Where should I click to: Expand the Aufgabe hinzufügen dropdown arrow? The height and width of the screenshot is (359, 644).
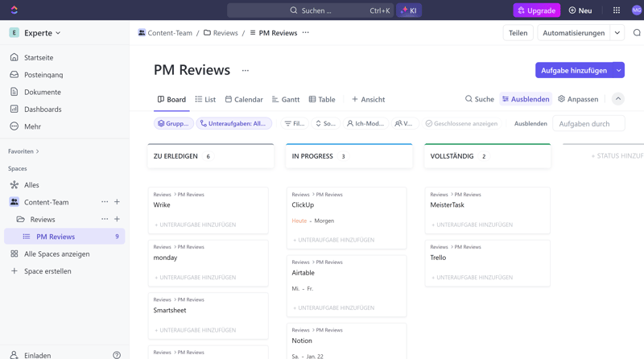618,70
